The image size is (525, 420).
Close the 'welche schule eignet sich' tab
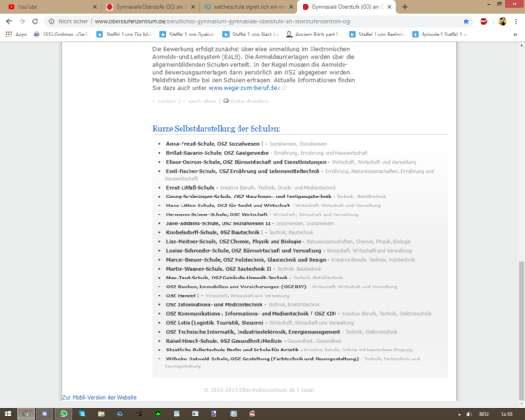pos(291,7)
